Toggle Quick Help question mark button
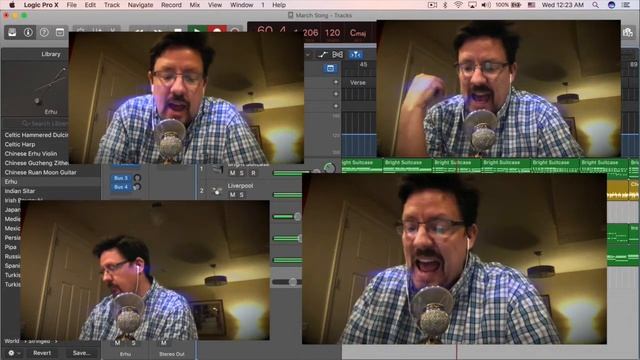 point(44,32)
